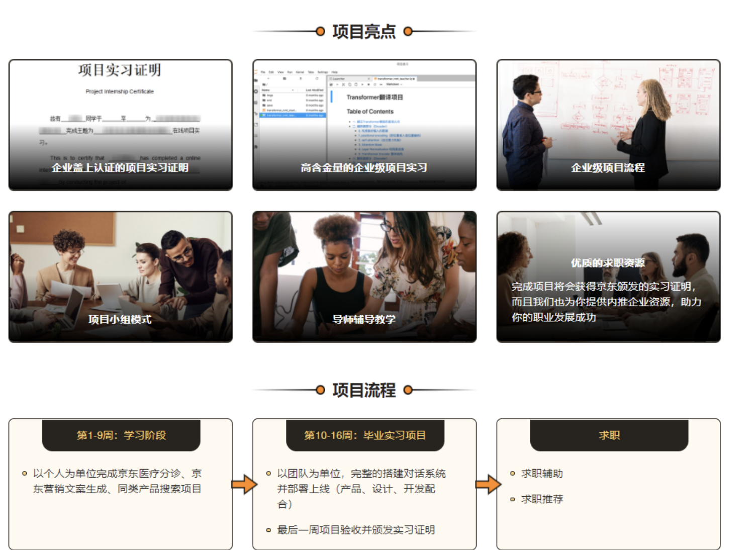Click text starting 以团队为单位
The image size is (756, 550).
pos(361,489)
